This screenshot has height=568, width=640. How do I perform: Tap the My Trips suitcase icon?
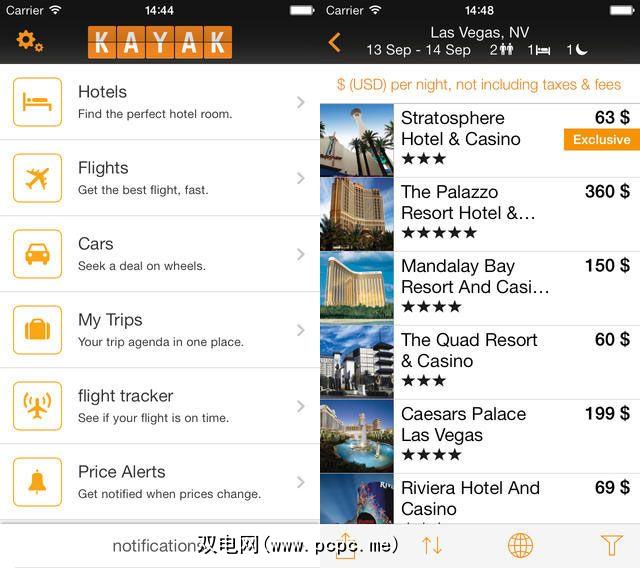[38, 330]
